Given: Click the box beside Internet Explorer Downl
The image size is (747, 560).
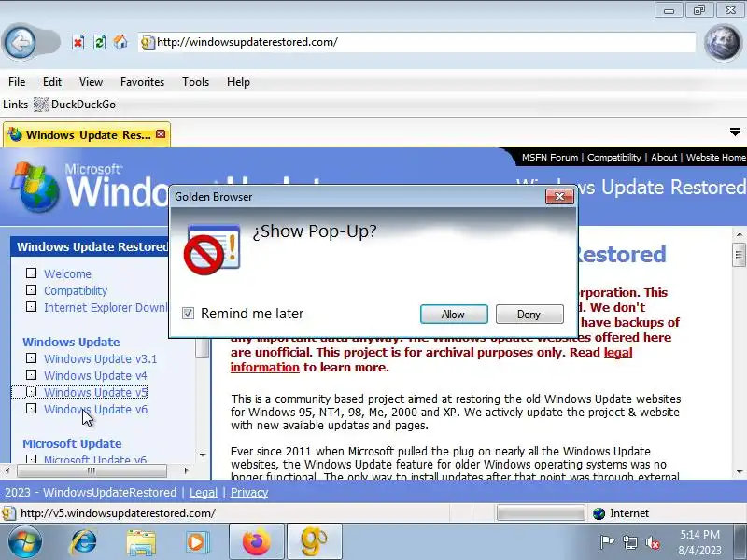Looking at the screenshot, I should tap(31, 307).
